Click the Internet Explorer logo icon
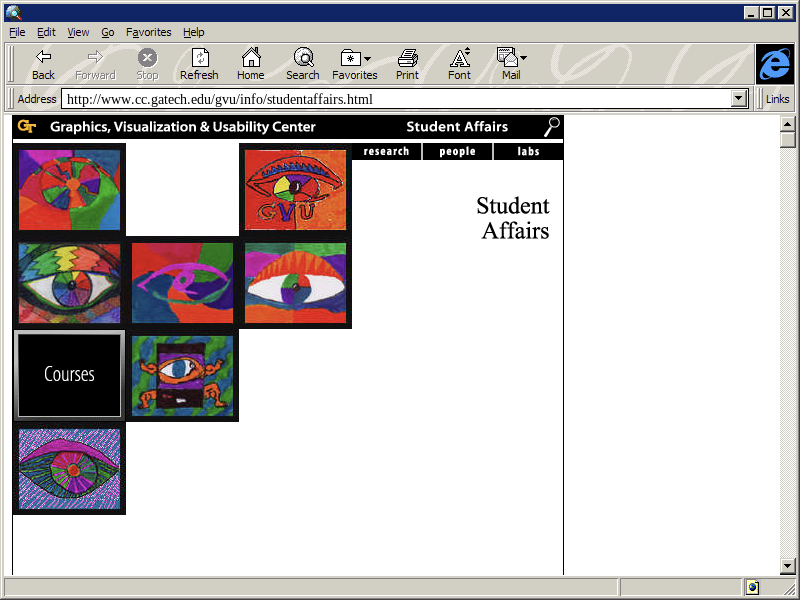This screenshot has width=800, height=600. tap(774, 65)
